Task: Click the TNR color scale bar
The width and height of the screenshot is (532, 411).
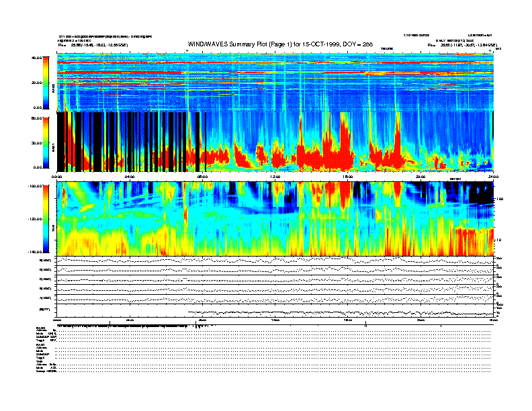Action: pyautogui.click(x=46, y=219)
